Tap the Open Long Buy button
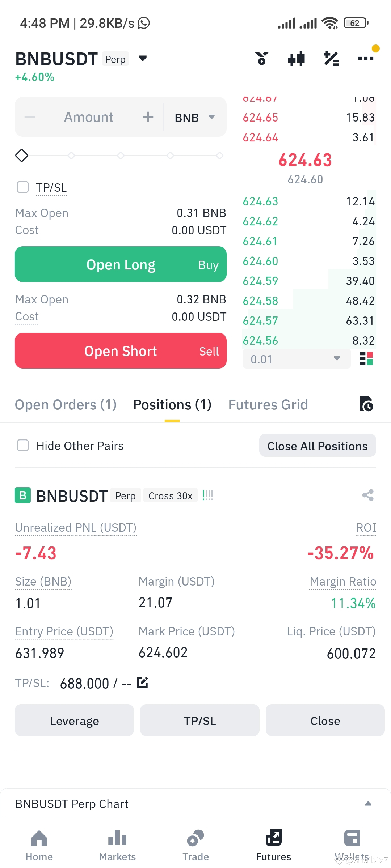The width and height of the screenshot is (391, 868). [x=121, y=264]
